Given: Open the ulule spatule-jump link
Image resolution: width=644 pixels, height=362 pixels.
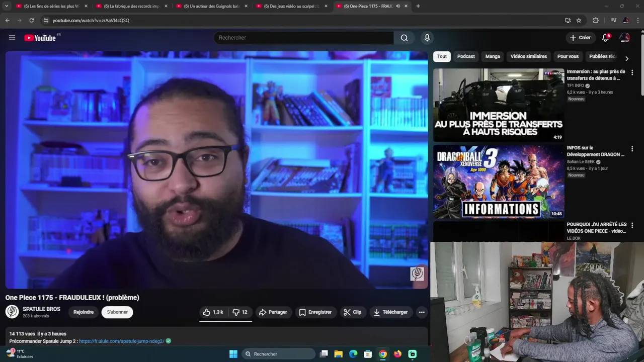Looking at the screenshot, I should click(122, 341).
